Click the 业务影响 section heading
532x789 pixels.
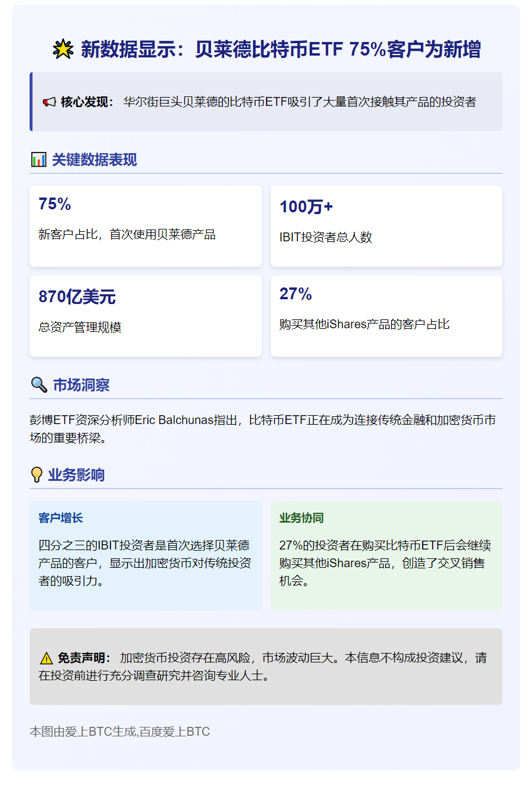(76, 475)
